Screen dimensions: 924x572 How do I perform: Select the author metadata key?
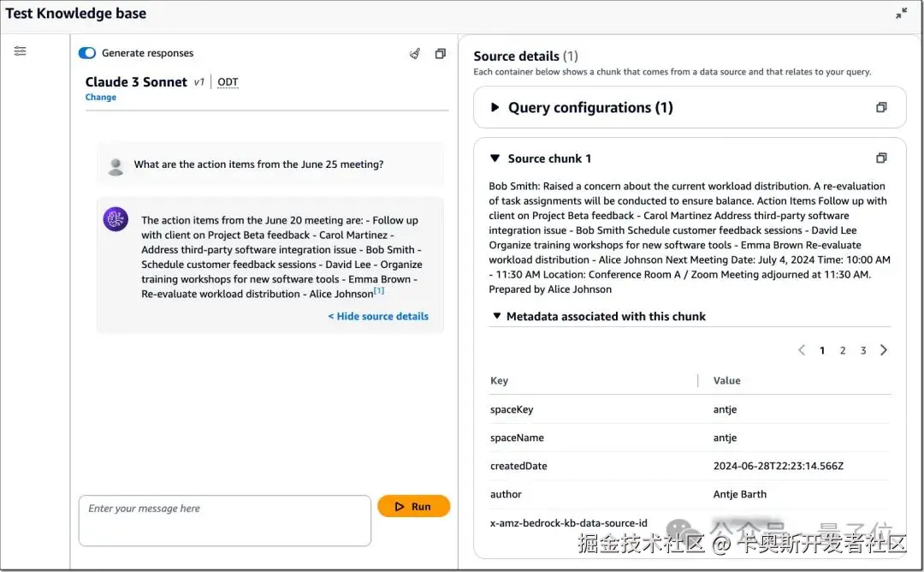(x=506, y=494)
